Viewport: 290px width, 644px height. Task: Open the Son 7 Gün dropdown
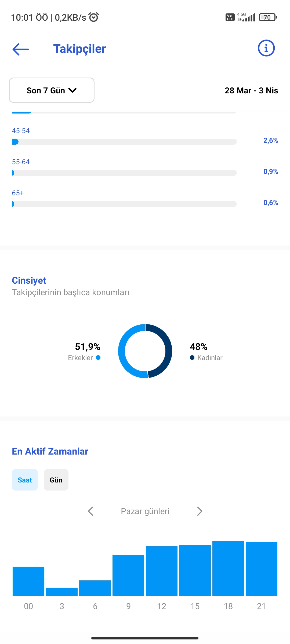click(52, 90)
